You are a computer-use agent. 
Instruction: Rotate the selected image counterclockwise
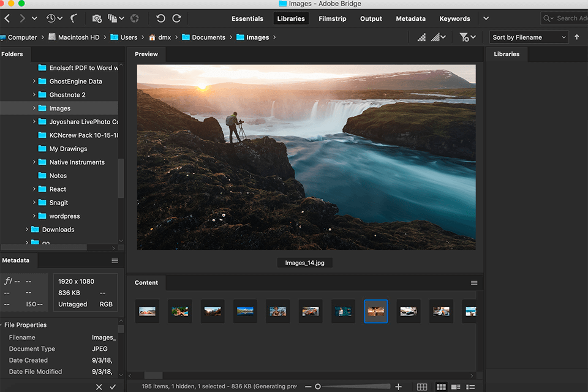160,18
